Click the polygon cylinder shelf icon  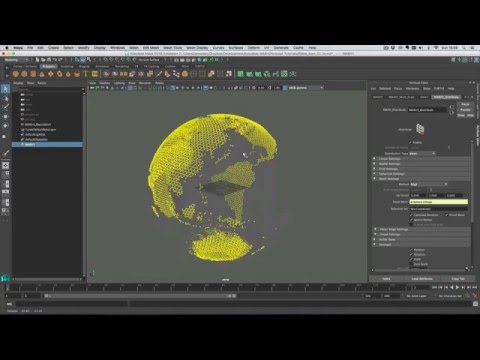pos(33,74)
